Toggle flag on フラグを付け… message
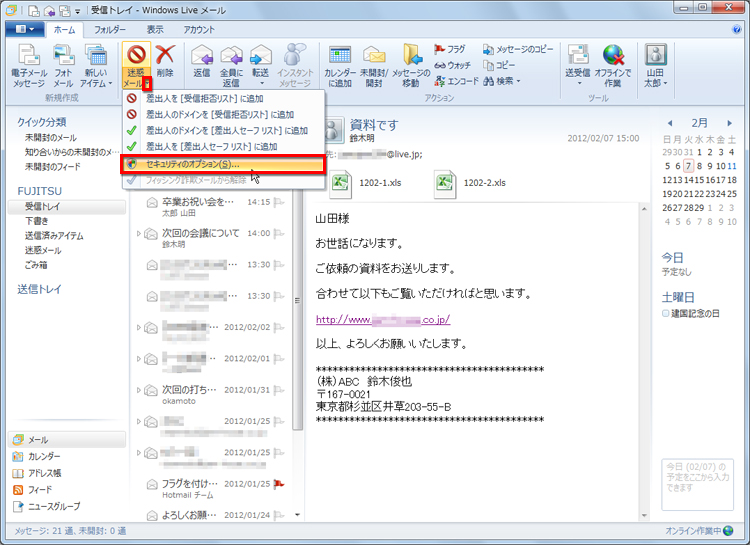 (279, 484)
